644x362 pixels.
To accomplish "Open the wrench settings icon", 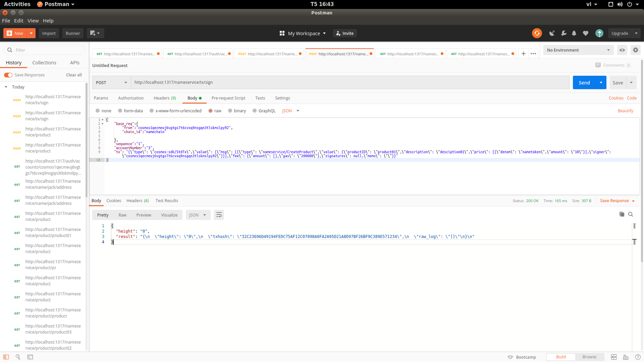I will point(564,34).
